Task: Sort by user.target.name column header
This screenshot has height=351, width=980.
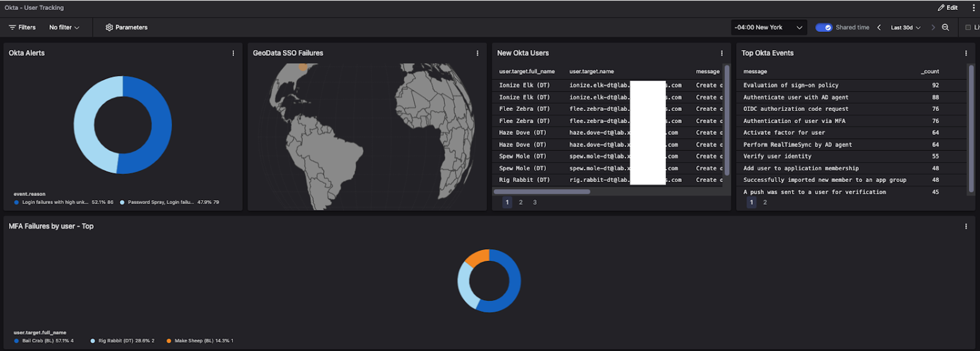Action: click(x=591, y=71)
